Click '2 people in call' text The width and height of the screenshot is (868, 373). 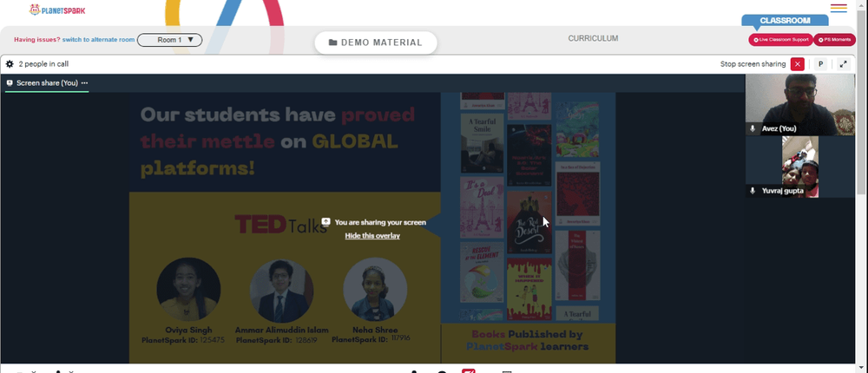(43, 64)
